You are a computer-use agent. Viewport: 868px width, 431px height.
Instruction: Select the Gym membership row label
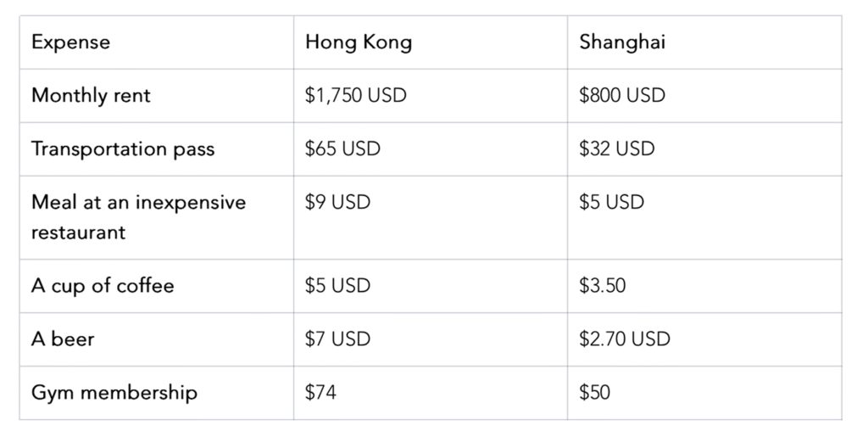tap(114, 393)
